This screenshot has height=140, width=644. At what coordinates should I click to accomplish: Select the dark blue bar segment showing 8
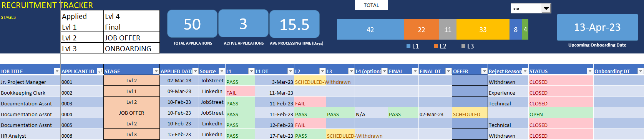[x=516, y=30]
